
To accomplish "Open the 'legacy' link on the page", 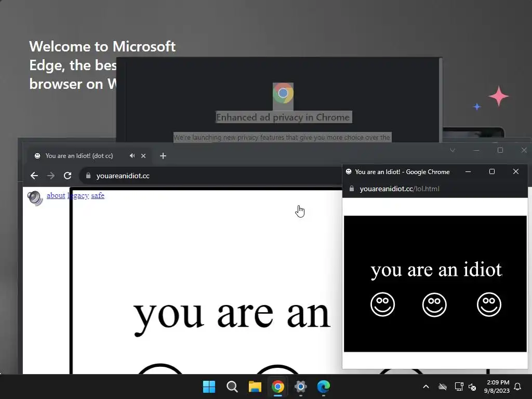I will coord(78,195).
